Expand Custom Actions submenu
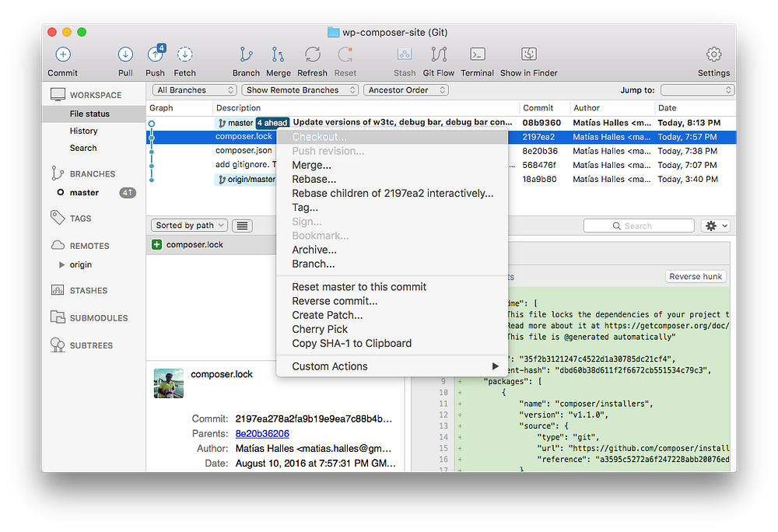 tap(391, 366)
